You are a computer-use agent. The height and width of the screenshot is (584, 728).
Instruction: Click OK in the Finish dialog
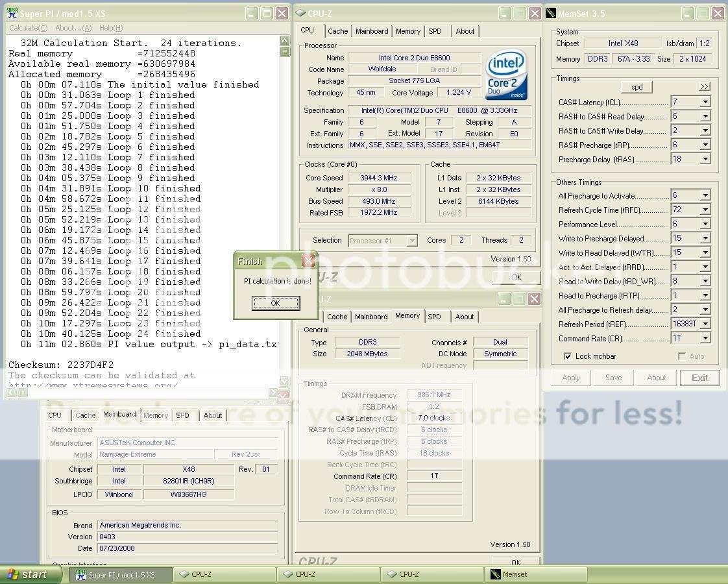(x=275, y=303)
